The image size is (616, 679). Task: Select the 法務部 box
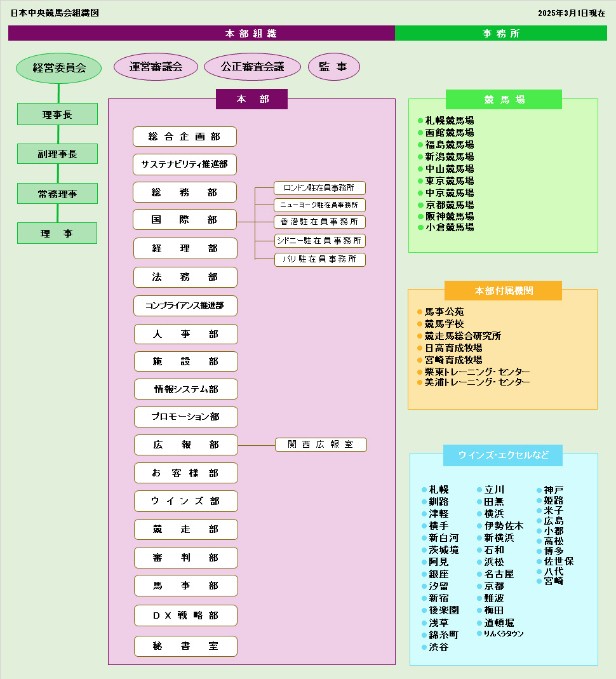(185, 277)
